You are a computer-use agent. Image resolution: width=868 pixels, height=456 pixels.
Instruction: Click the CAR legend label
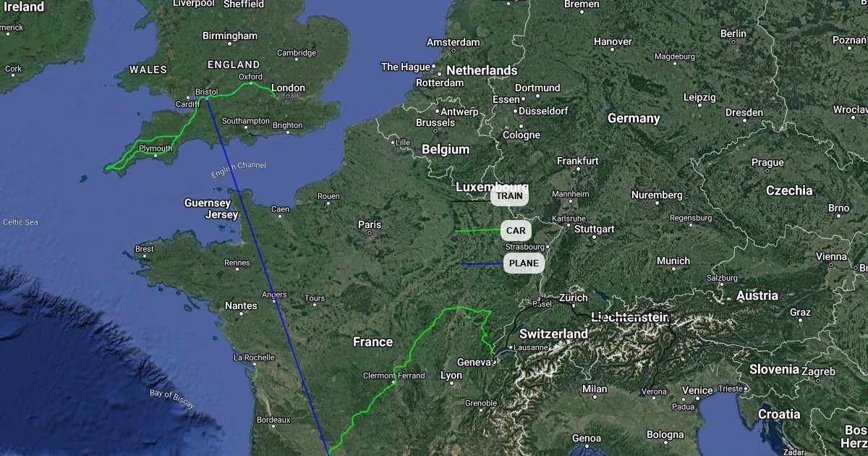point(516,231)
